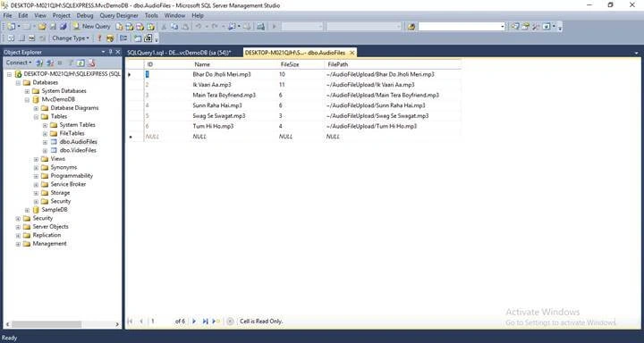Open the Help menu

[x=198, y=15]
